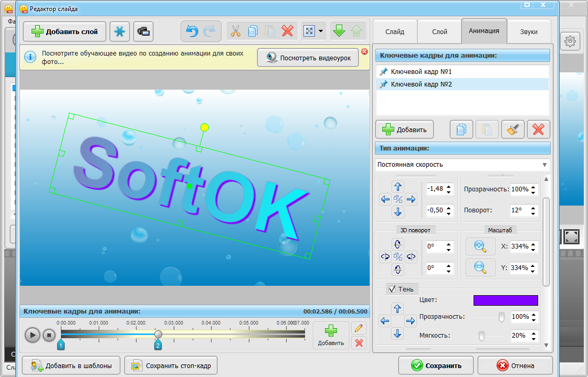
Task: Click Сохранить стоп-кадр button
Action: coord(171,366)
